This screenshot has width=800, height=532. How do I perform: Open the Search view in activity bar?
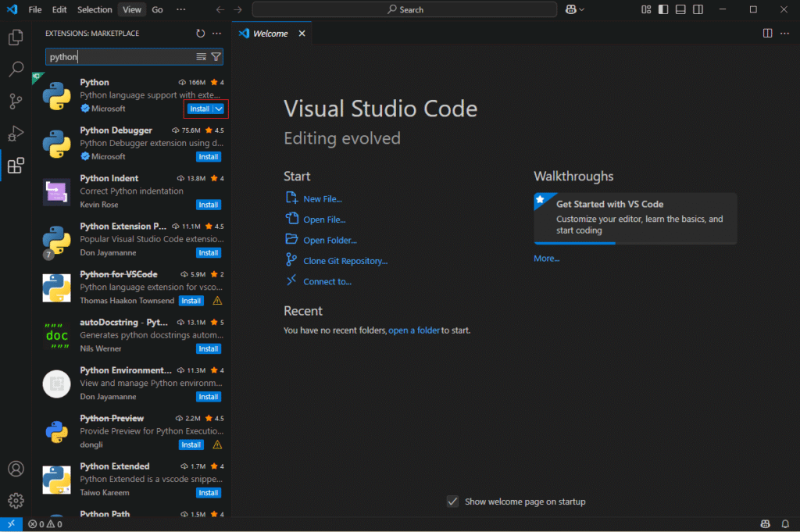pyautogui.click(x=16, y=69)
